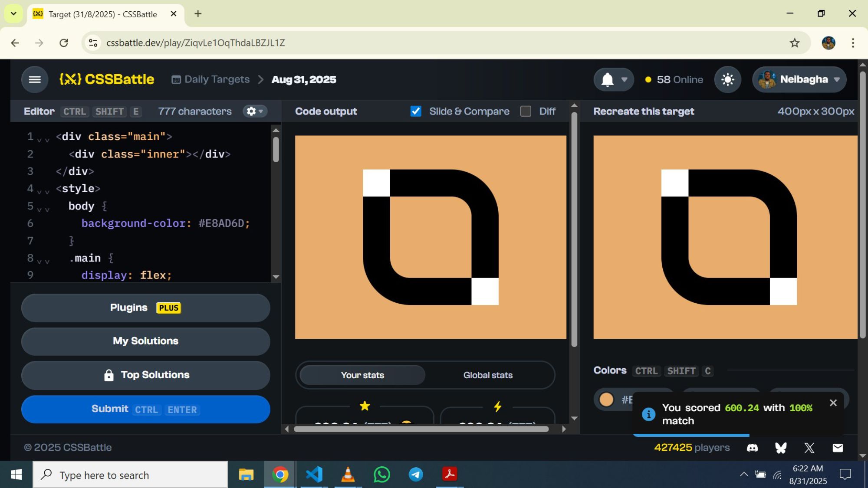Open the My Solutions button
The width and height of the screenshot is (868, 488).
[x=145, y=341]
